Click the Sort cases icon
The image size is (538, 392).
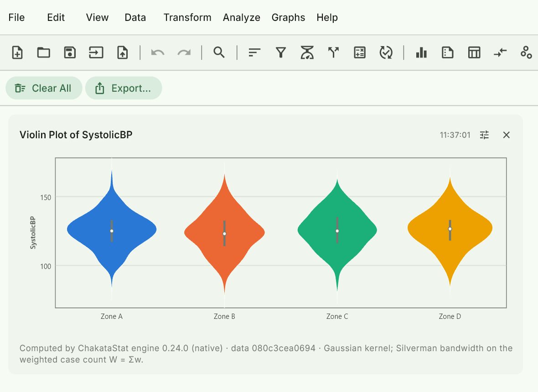[x=254, y=53]
